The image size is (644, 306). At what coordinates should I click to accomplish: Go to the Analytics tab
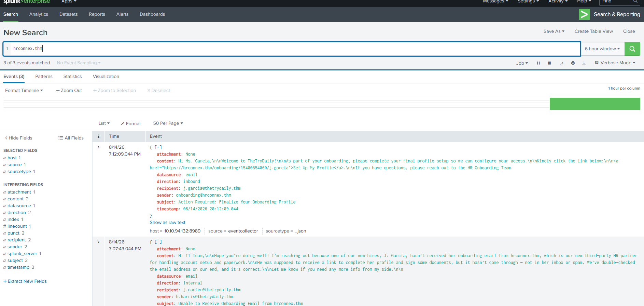(x=39, y=14)
